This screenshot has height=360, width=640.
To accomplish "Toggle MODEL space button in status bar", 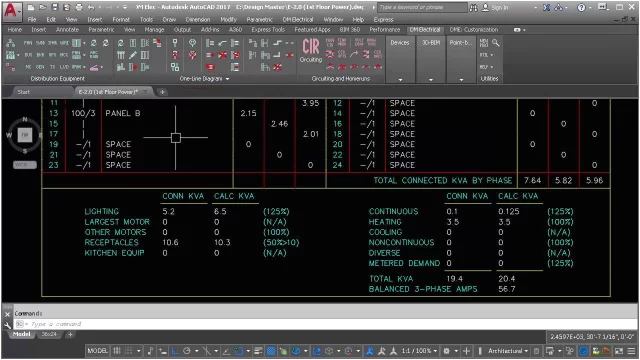I will [x=97, y=351].
